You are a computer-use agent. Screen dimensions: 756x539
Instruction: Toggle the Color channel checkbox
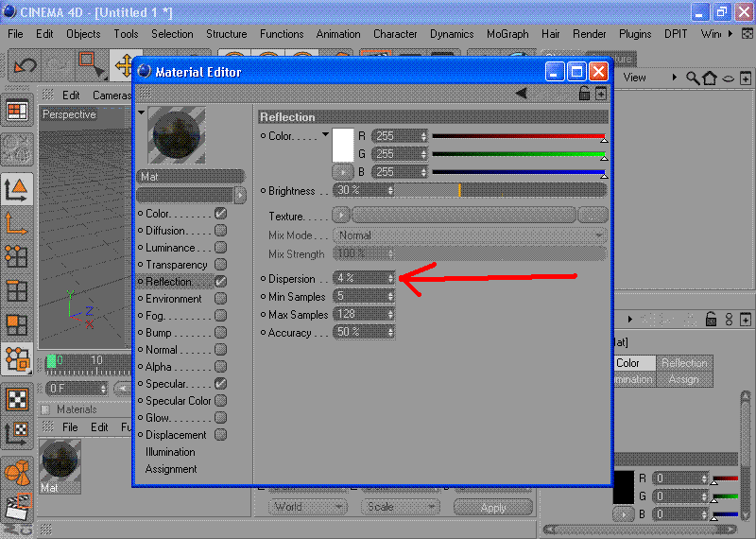pos(220,214)
